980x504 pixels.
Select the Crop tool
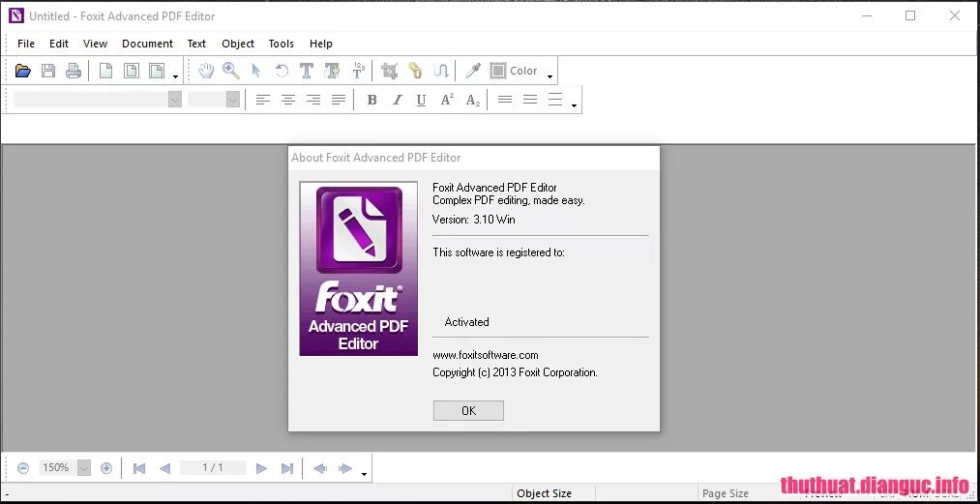(389, 71)
